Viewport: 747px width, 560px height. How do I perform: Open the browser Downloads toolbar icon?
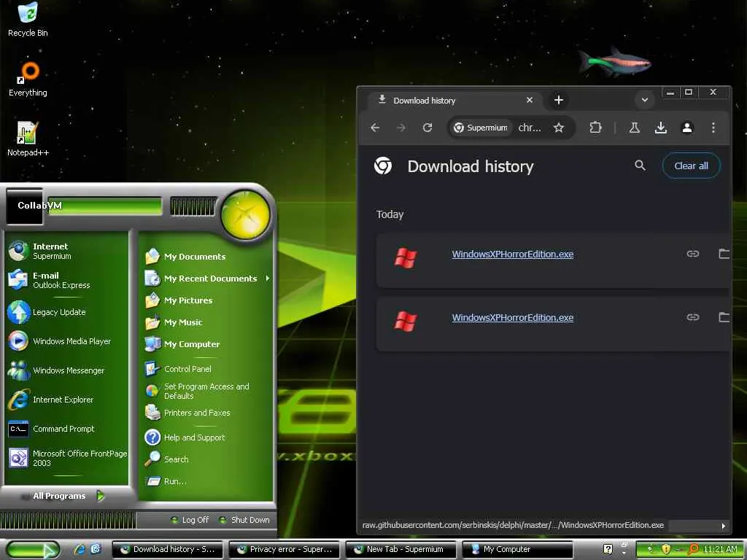click(661, 128)
